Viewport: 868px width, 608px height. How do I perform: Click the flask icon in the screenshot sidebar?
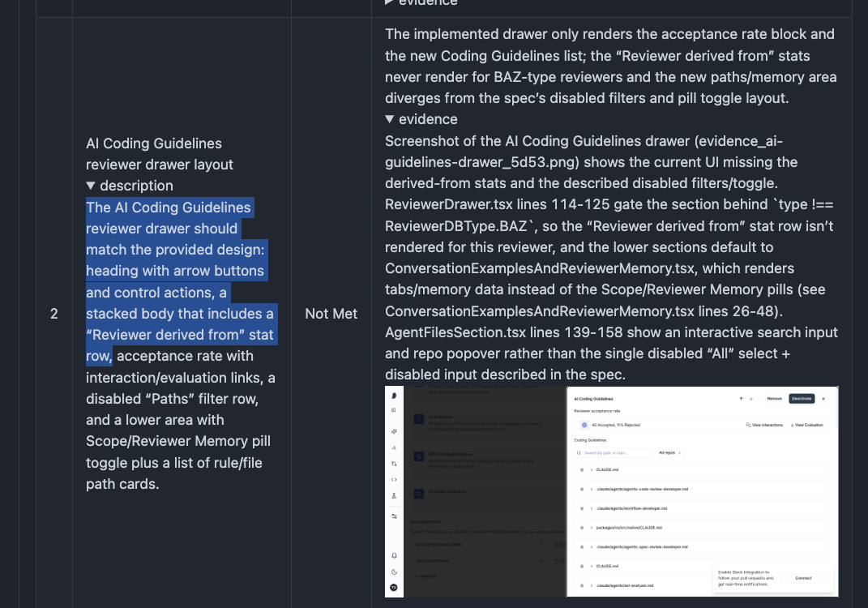[394, 496]
